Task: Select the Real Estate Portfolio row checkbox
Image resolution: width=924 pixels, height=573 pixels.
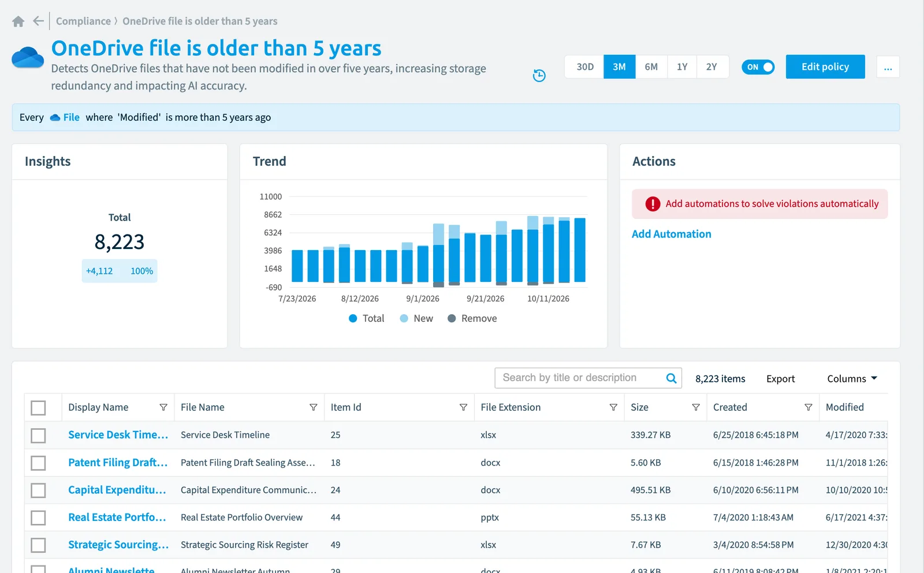Action: click(x=38, y=518)
